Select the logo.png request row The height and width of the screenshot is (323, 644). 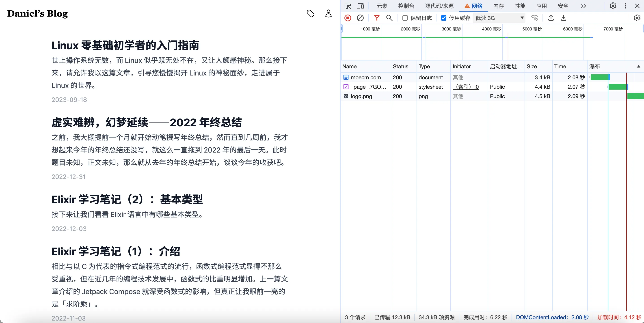point(361,96)
